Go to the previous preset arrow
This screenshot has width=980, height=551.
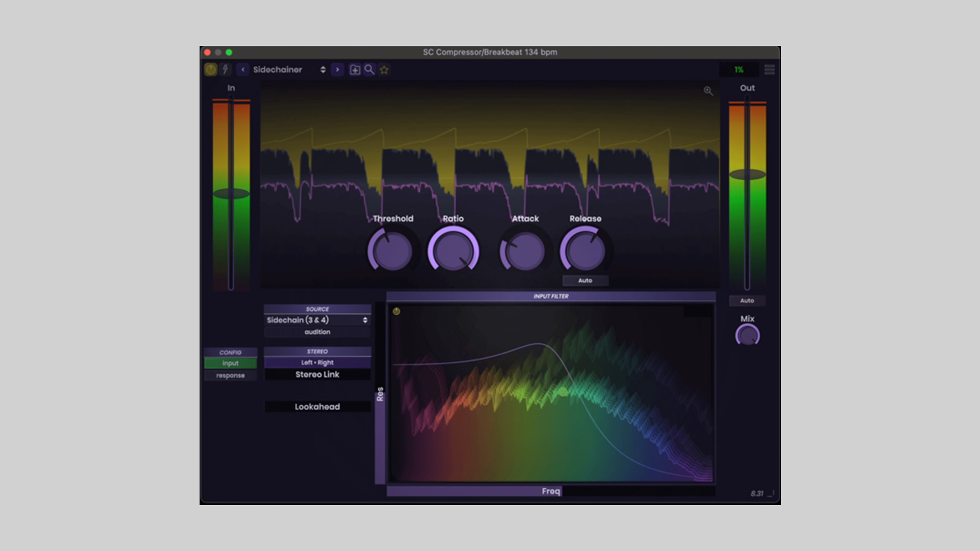243,69
